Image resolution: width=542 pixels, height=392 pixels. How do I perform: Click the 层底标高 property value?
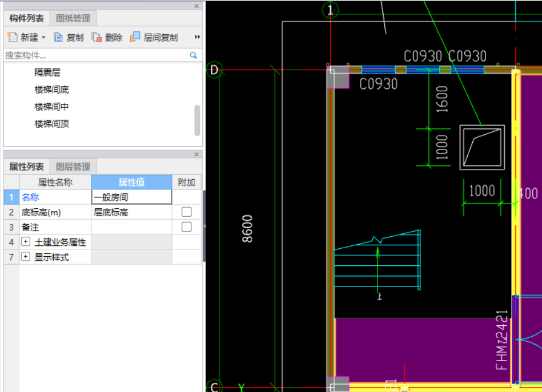tap(131, 212)
